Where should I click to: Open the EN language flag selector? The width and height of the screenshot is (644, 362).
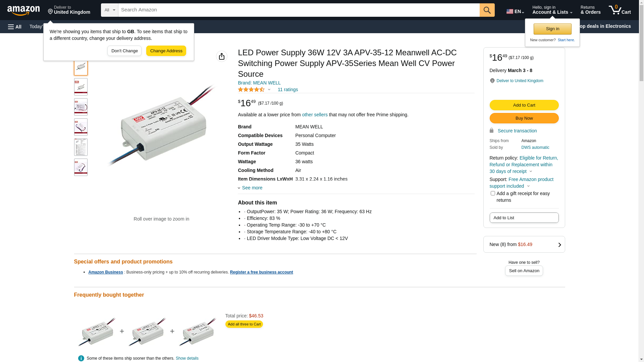[515, 11]
